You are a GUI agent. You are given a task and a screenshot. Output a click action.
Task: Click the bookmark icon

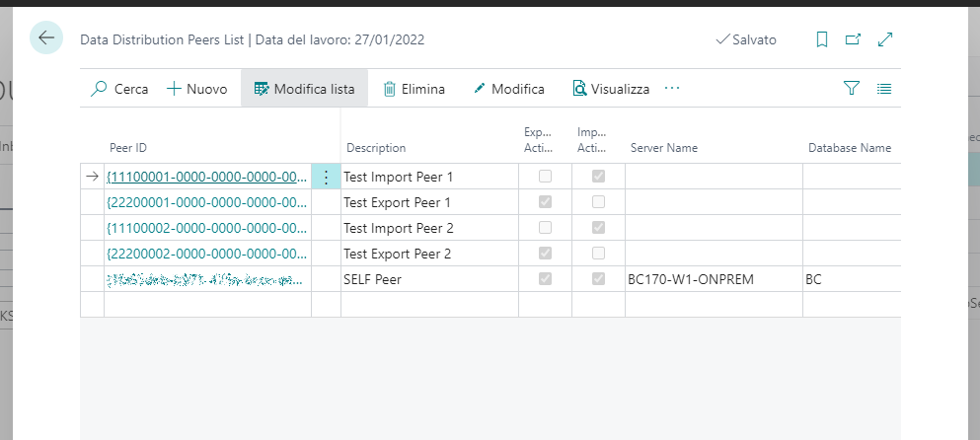pyautogui.click(x=821, y=39)
